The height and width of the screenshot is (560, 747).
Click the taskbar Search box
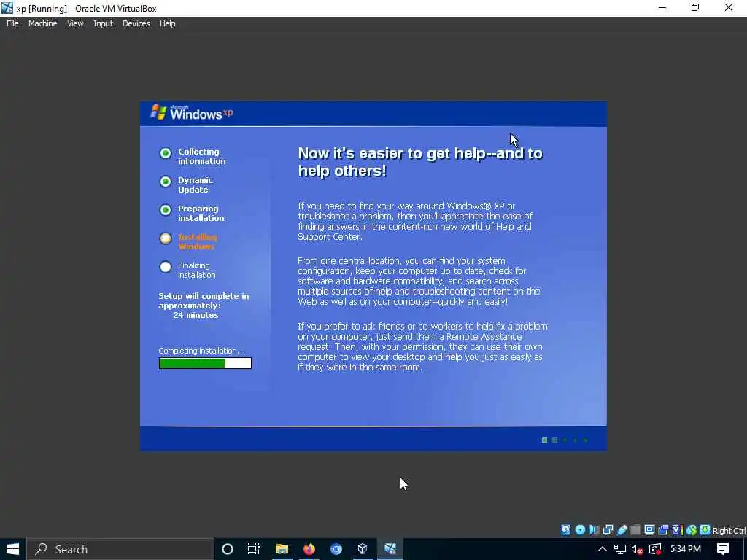point(120,549)
